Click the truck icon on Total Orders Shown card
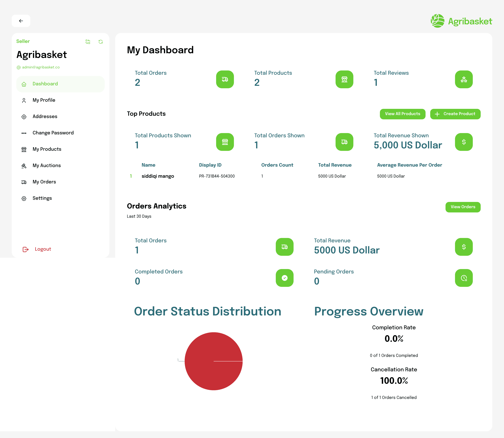 (344, 142)
